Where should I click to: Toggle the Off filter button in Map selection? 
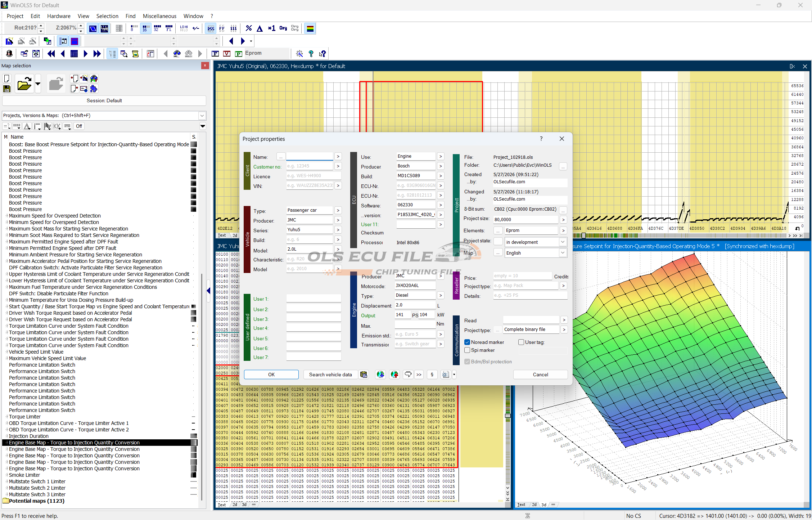click(79, 126)
